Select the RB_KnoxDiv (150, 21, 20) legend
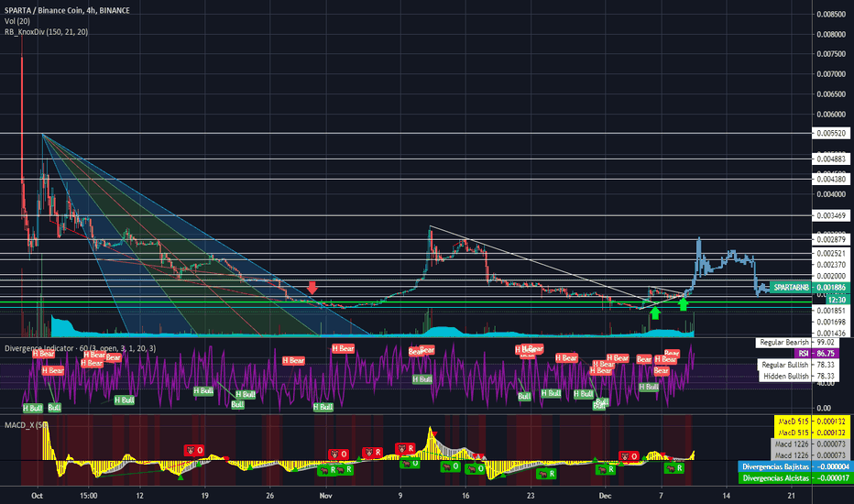Viewport: 854px width, 504px height. (x=47, y=32)
